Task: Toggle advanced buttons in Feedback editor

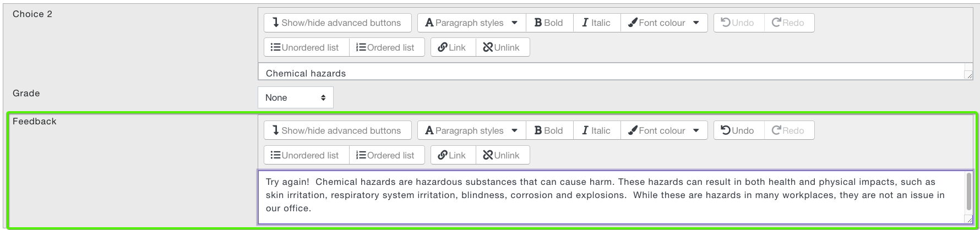Action: click(x=337, y=130)
